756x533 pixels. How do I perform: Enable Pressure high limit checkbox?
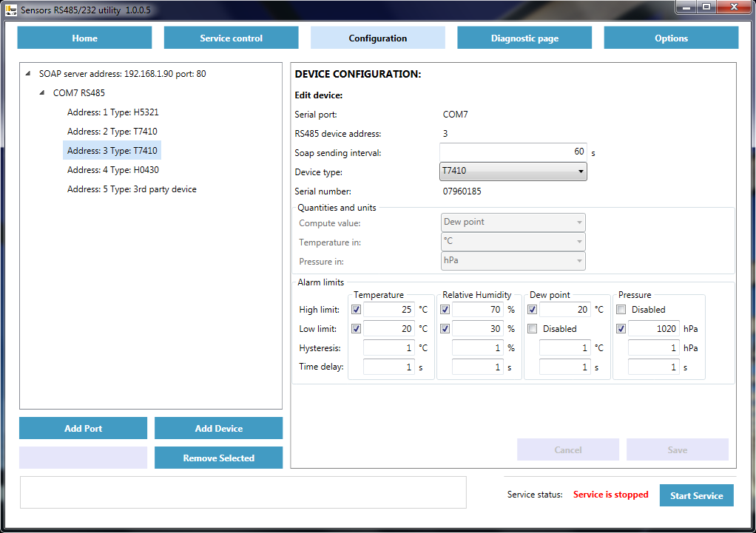(621, 310)
